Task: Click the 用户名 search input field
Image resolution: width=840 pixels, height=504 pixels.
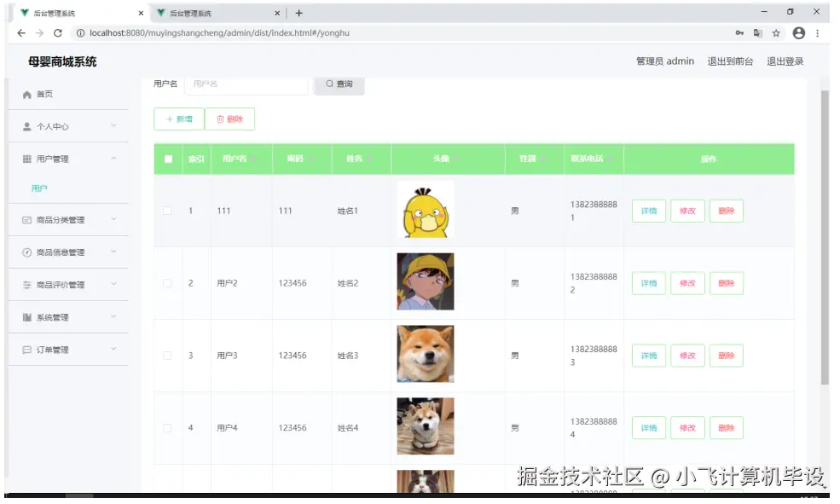Action: click(247, 84)
